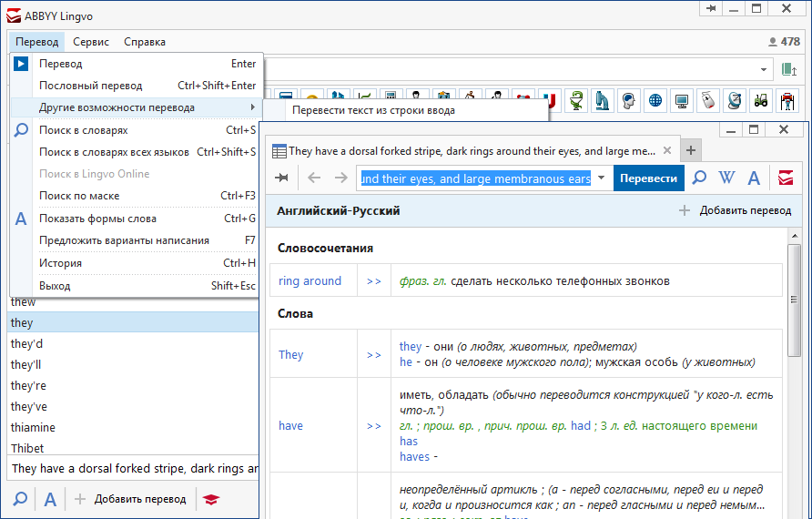Viewport: 812px width, 519px height.
Task: Click the computer monitor dictionary icon
Action: (682, 101)
